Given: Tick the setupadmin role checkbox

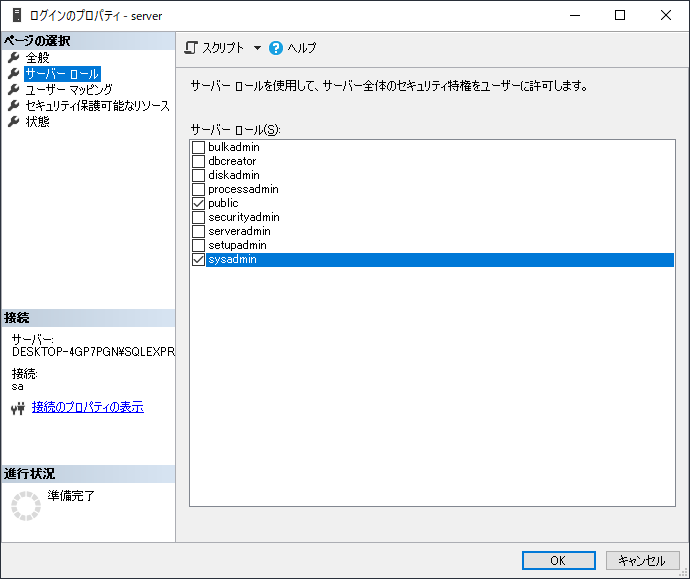Looking at the screenshot, I should pyautogui.click(x=198, y=246).
